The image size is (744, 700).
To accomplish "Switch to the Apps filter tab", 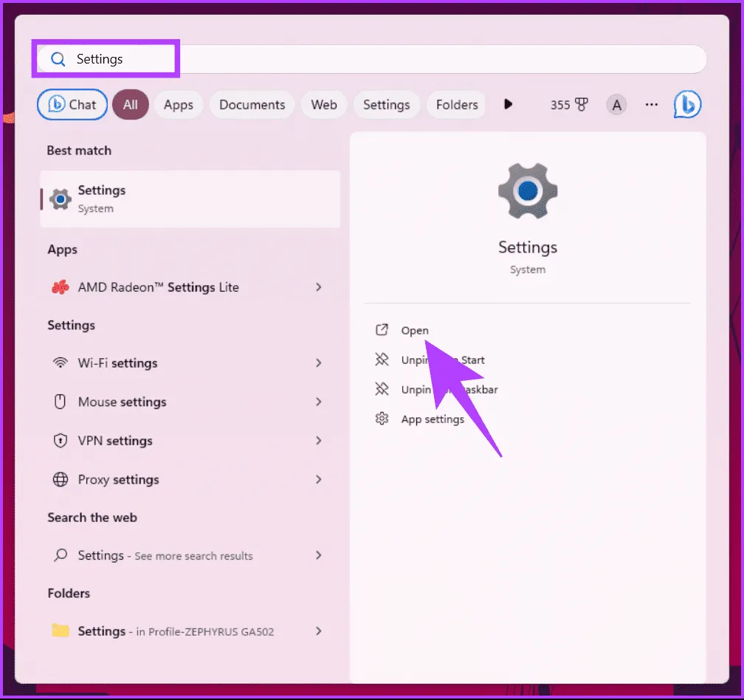I will pos(178,105).
